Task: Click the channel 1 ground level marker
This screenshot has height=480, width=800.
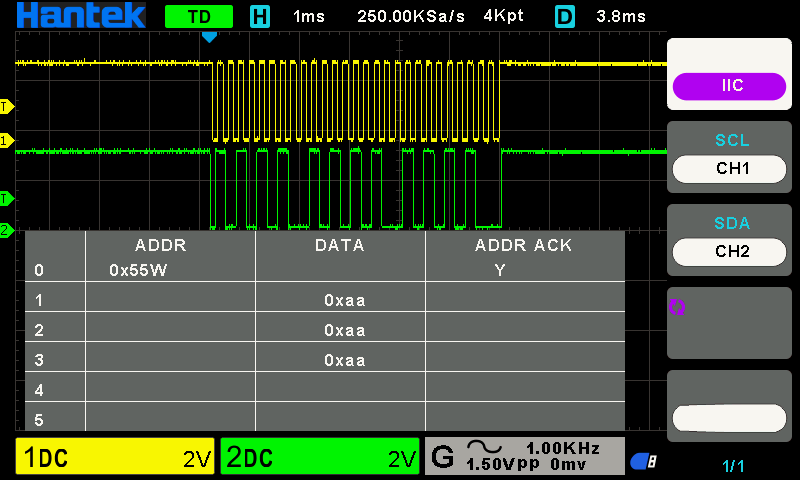Action: pyautogui.click(x=6, y=140)
